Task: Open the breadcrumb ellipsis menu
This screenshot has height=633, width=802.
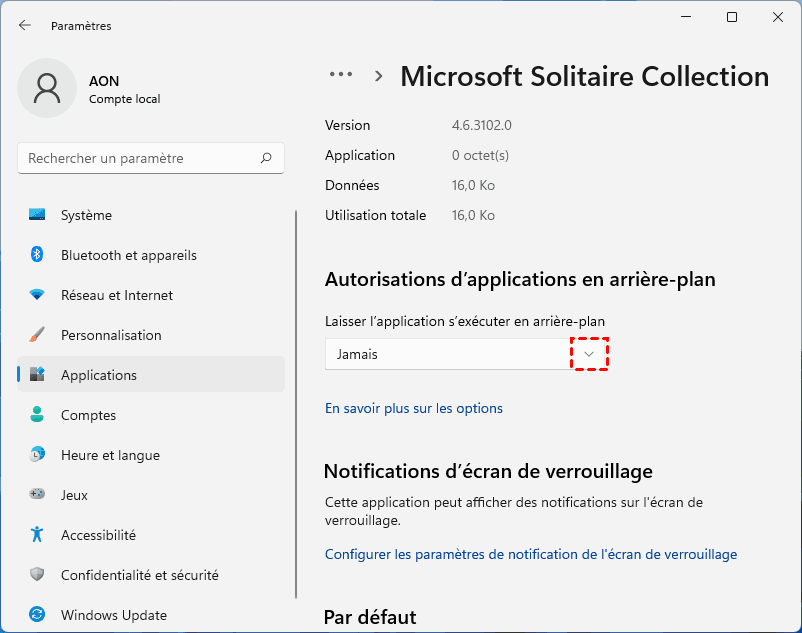Action: (341, 75)
